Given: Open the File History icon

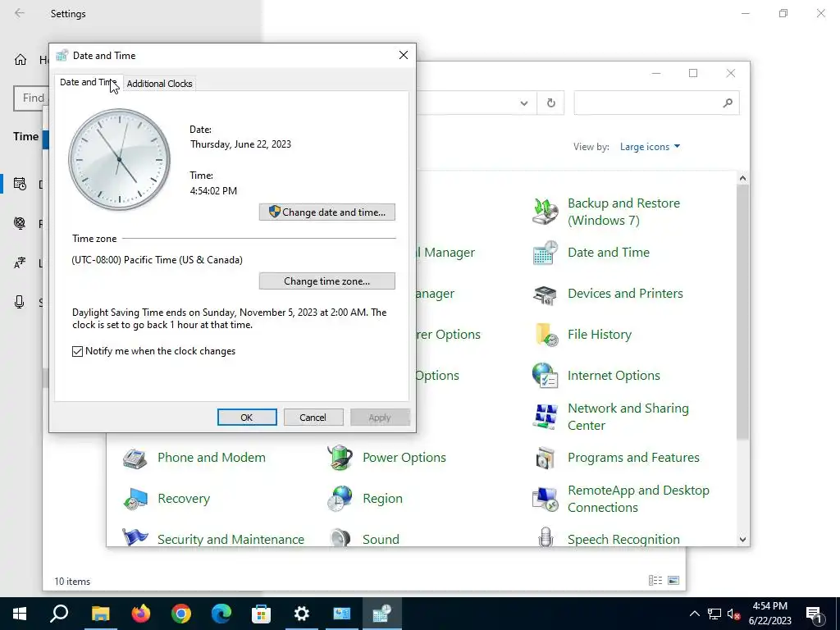Looking at the screenshot, I should [x=546, y=335].
